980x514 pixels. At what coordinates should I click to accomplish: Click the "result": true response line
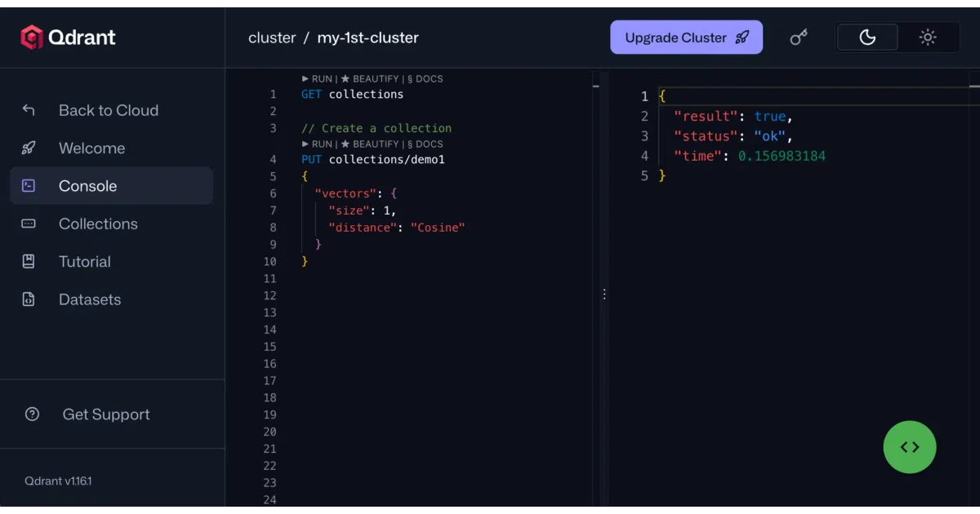[x=733, y=116]
